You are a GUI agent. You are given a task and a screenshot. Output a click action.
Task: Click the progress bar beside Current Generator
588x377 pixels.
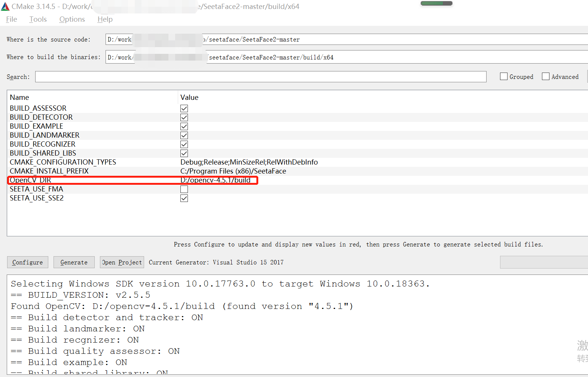tap(544, 262)
